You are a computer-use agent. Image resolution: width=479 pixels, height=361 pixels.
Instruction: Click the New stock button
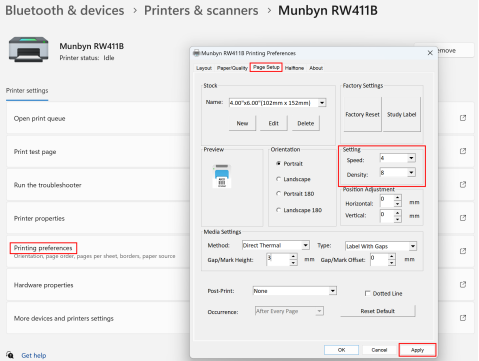tap(242, 123)
